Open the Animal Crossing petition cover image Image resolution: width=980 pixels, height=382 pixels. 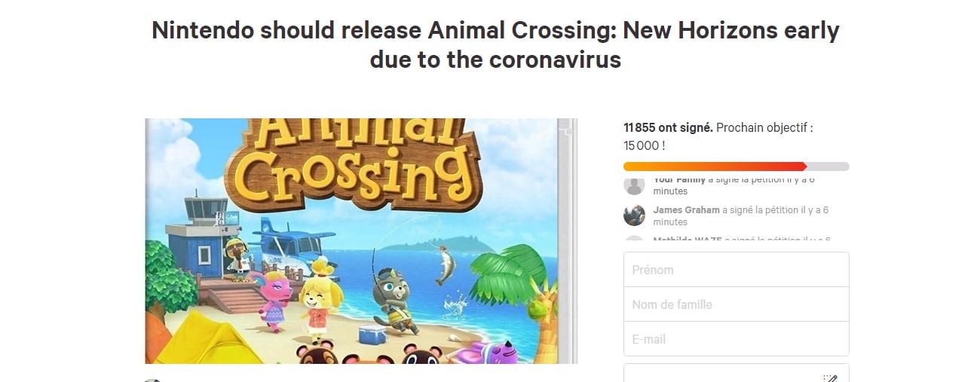coord(361,241)
